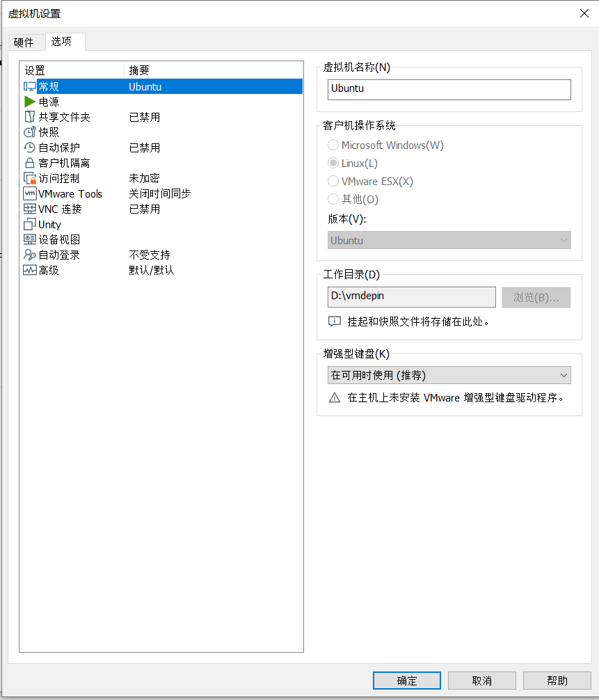The image size is (599, 700).
Task: Click the 客户机隔离 padlock icon
Action: (29, 163)
